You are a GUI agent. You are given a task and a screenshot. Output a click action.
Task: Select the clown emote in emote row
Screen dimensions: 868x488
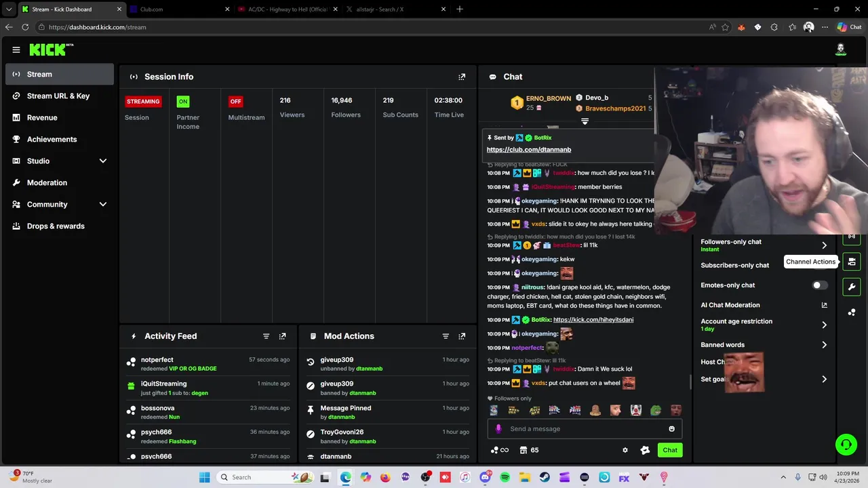click(635, 410)
